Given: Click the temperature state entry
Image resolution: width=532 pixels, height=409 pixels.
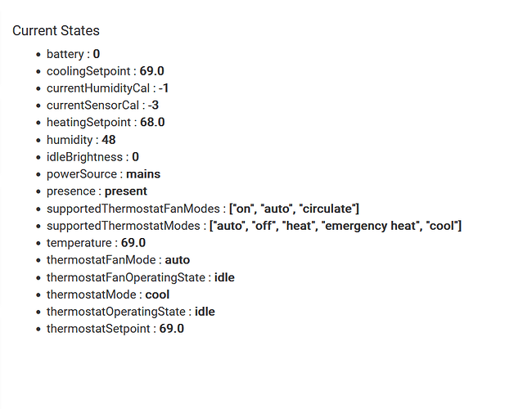Looking at the screenshot, I should [x=96, y=243].
